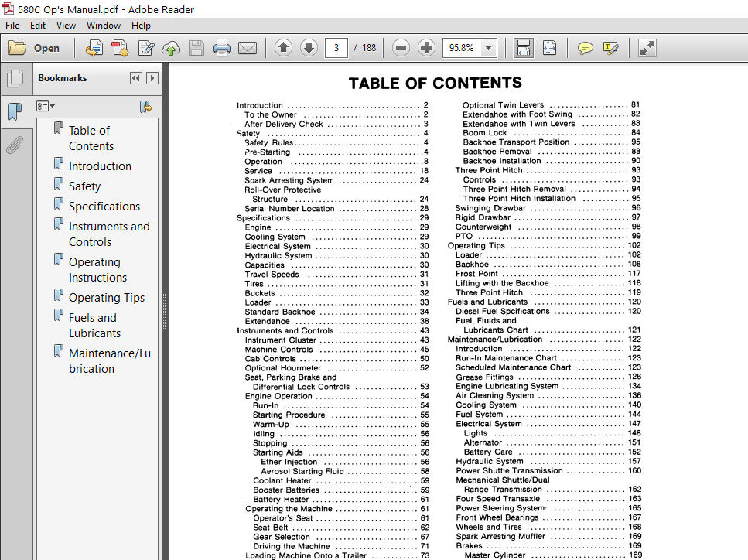
Task: Toggle read mode expand icon
Action: (x=647, y=48)
